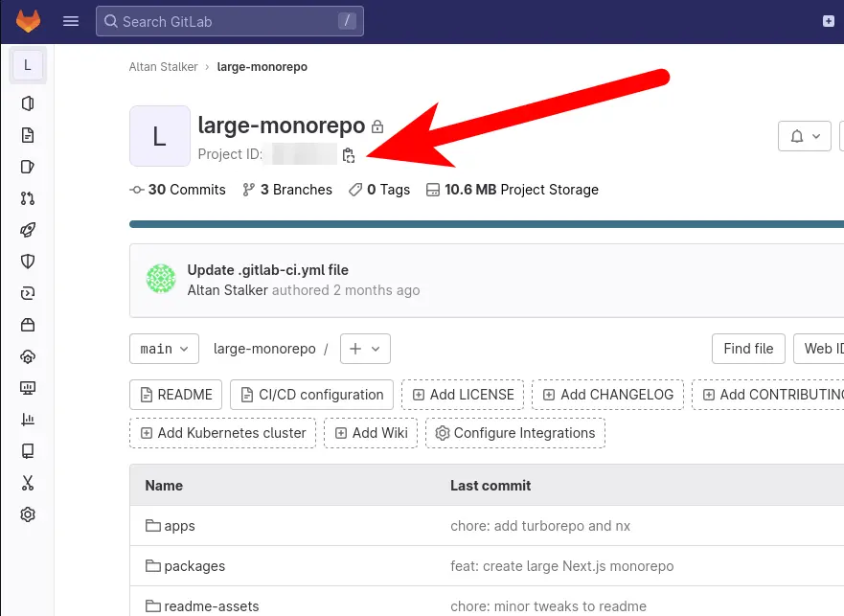The image size is (844, 616).
Task: Click the GitLab fox logo
Action: click(x=28, y=20)
